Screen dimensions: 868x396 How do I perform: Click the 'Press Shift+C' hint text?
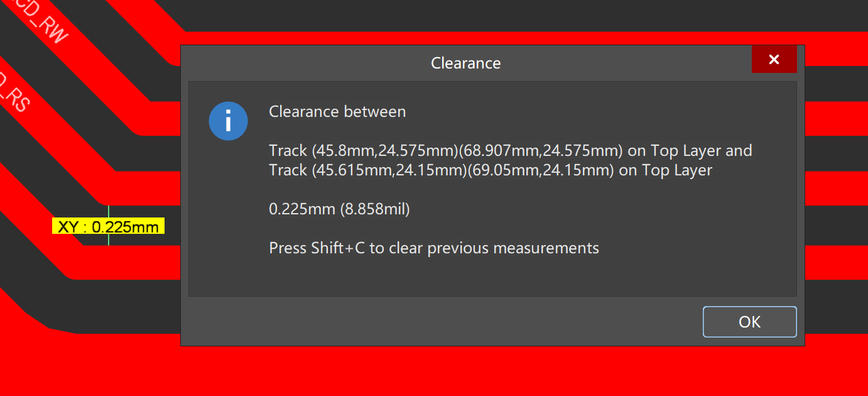pos(433,248)
